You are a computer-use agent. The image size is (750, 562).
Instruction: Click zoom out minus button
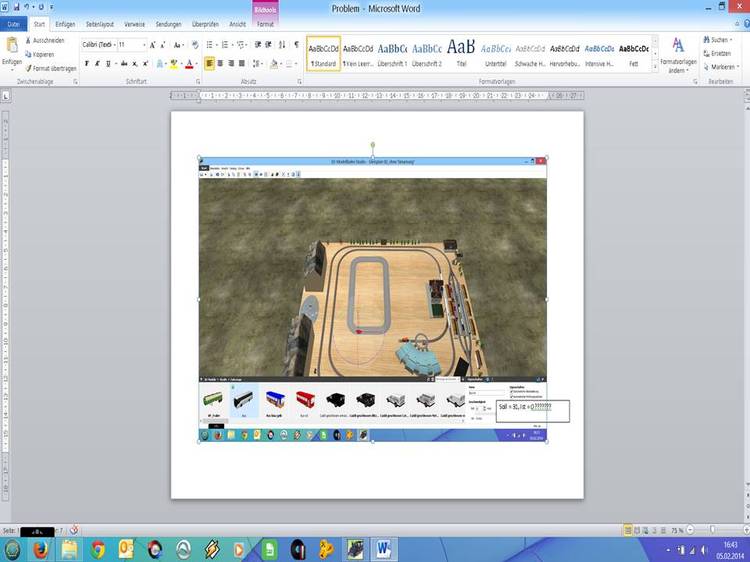coord(690,530)
